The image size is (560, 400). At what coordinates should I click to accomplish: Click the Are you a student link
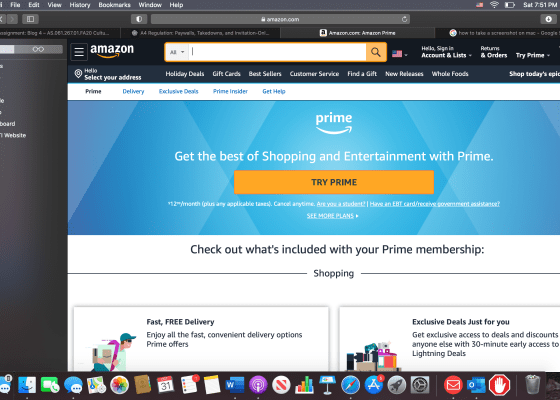[x=341, y=204]
